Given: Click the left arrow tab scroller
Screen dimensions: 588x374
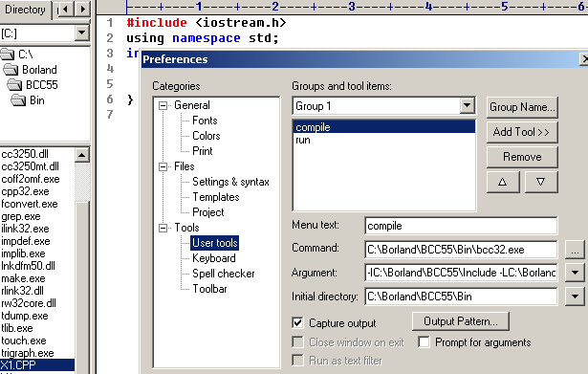Looking at the screenshot, I should [x=66, y=9].
